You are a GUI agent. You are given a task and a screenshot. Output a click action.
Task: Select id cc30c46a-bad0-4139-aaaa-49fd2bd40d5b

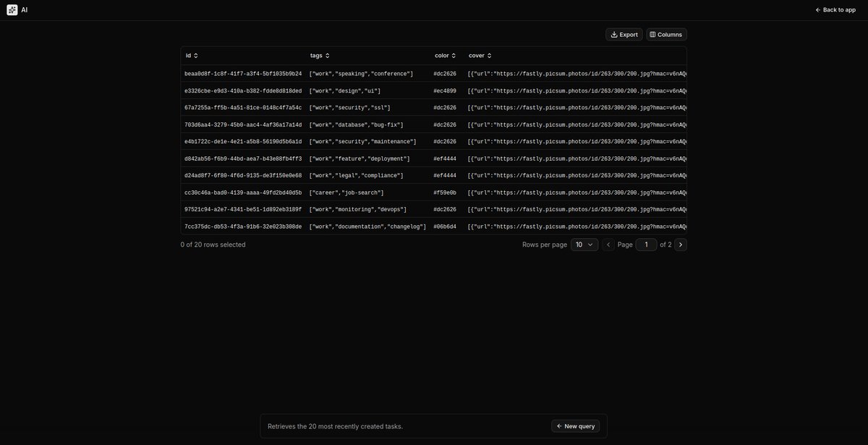[243, 193]
